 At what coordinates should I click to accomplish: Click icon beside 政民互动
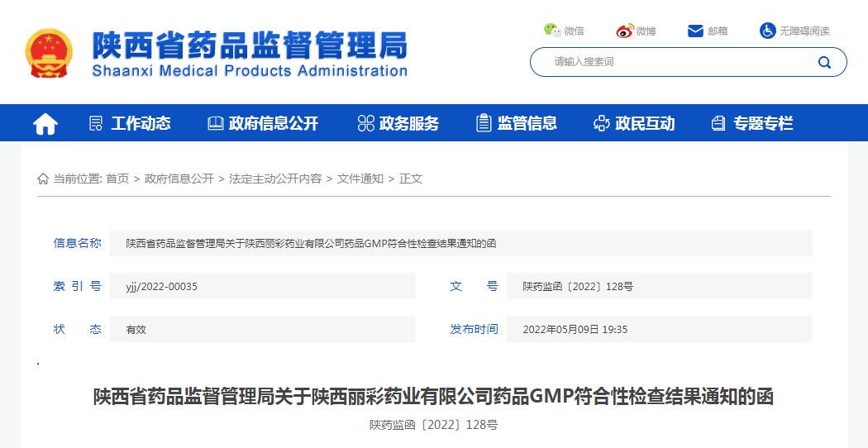[602, 123]
